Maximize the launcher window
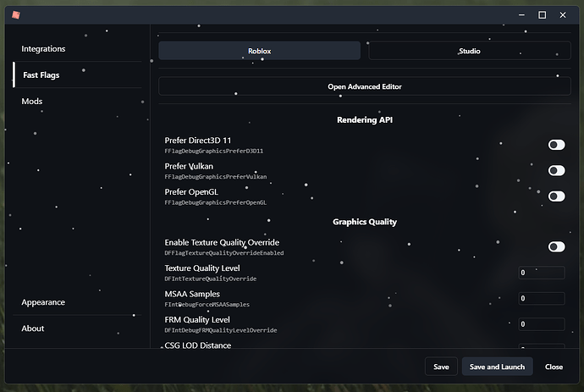 (543, 14)
